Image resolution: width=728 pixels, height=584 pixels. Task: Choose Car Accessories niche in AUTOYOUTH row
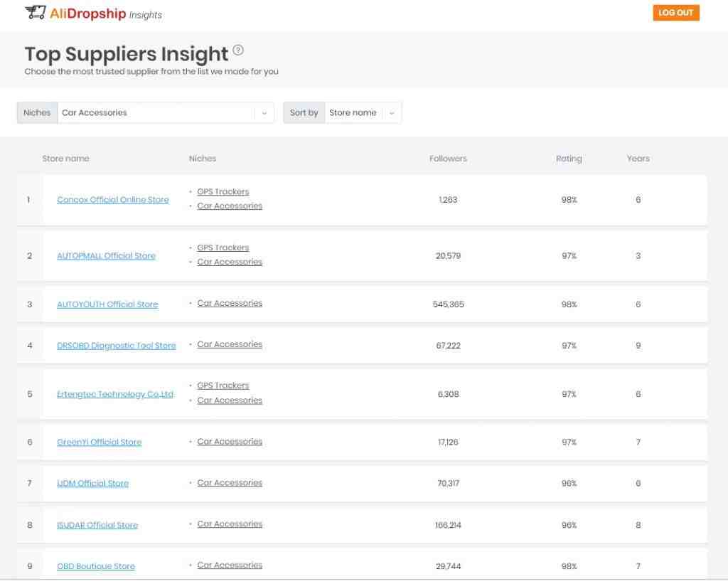(x=230, y=303)
